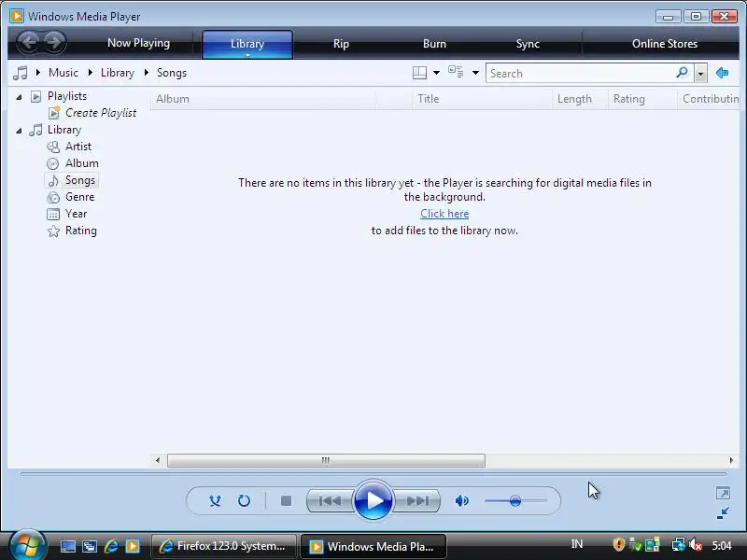Image resolution: width=747 pixels, height=560 pixels.
Task: Click the 'Click here' link
Action: (444, 214)
